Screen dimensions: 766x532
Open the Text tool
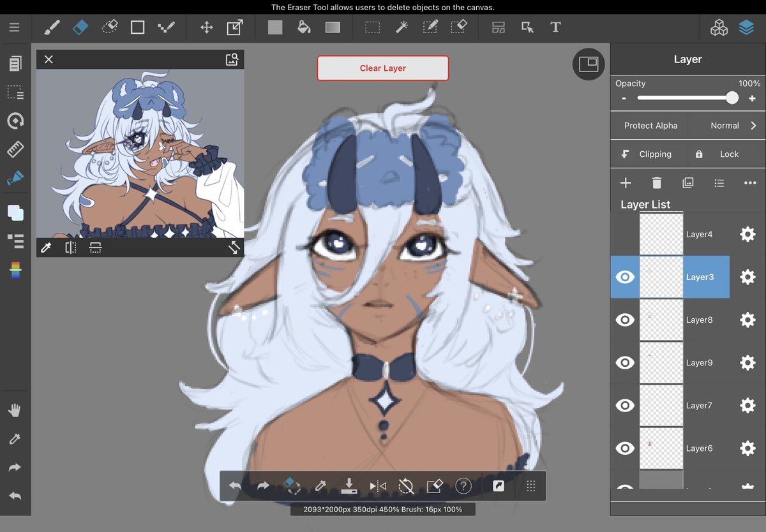(x=555, y=27)
